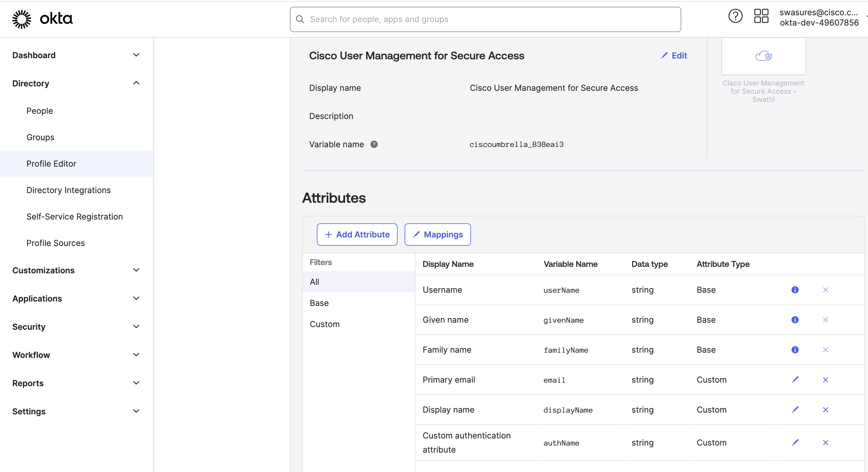This screenshot has width=868, height=472.
Task: Click the displayName variable cell
Action: point(568,410)
